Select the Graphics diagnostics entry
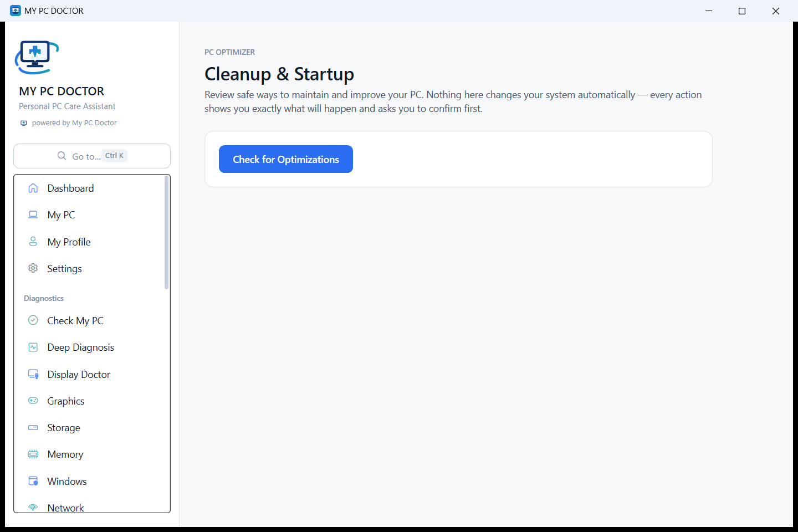The image size is (798, 532). [x=89, y=401]
